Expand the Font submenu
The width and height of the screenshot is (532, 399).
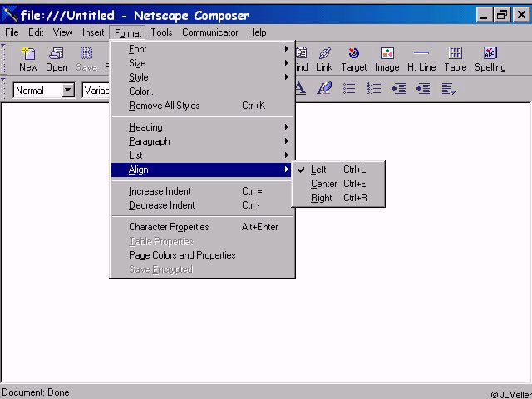(202, 49)
